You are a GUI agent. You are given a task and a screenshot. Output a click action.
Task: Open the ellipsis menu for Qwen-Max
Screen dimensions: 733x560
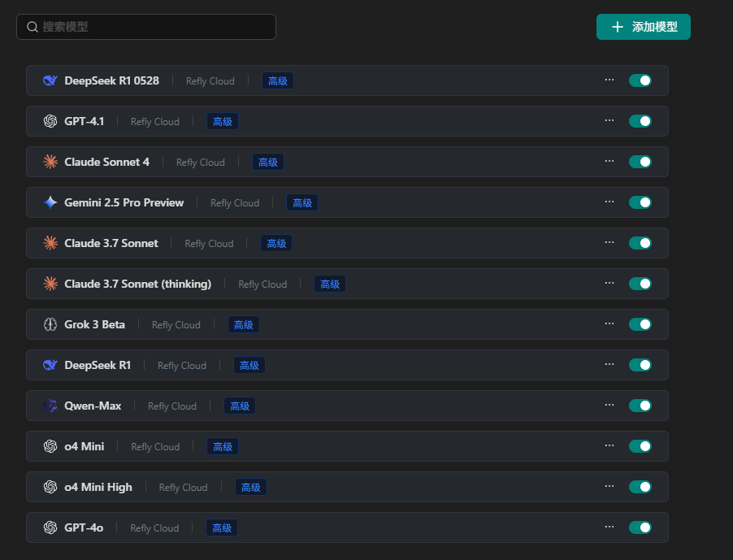(609, 406)
